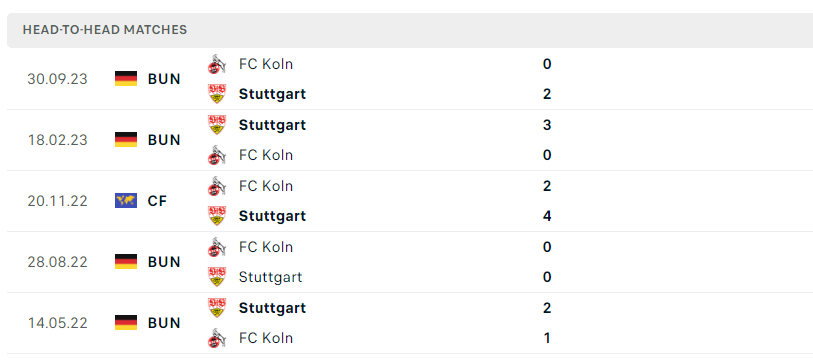The width and height of the screenshot is (813, 363).
Task: Click Stuttgart's score 3 in 18.02.23 match
Action: point(547,125)
